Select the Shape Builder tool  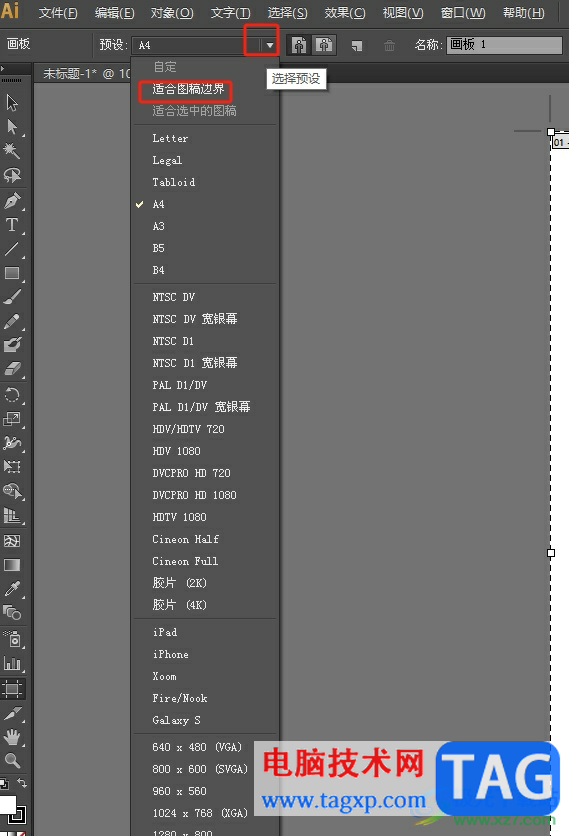click(x=12, y=491)
